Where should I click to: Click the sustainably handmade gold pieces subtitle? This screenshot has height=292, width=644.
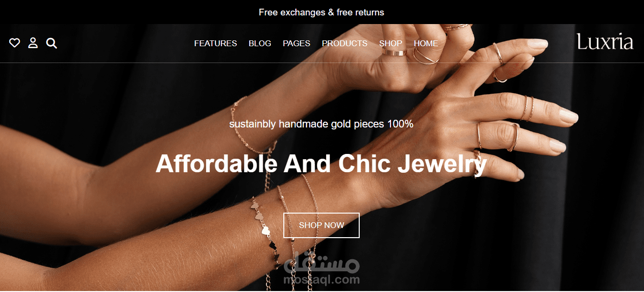321,124
